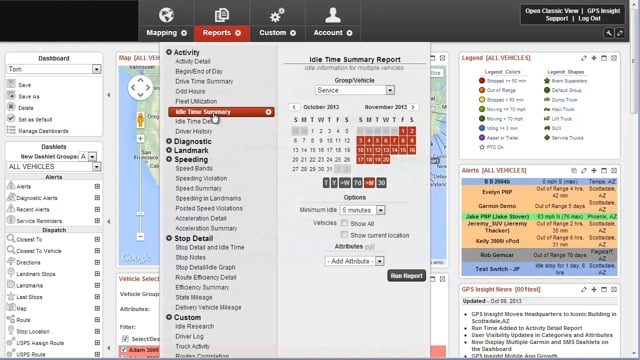Toggle the Select/Deselect all checkbox
640x360 pixels.
(125, 338)
